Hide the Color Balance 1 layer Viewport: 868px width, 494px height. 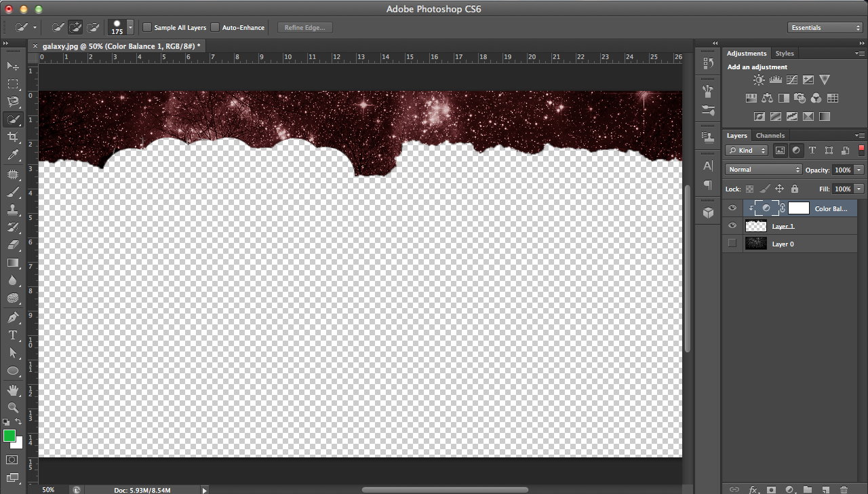(732, 208)
